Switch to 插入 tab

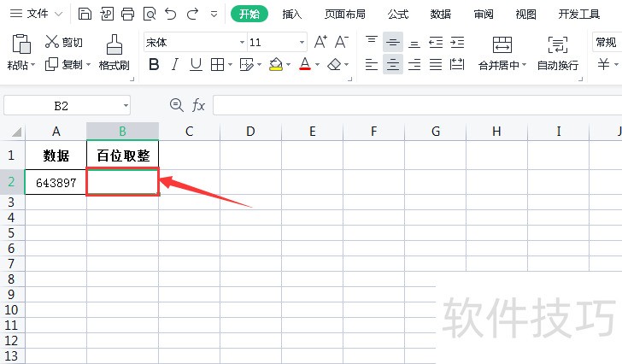pyautogui.click(x=292, y=15)
